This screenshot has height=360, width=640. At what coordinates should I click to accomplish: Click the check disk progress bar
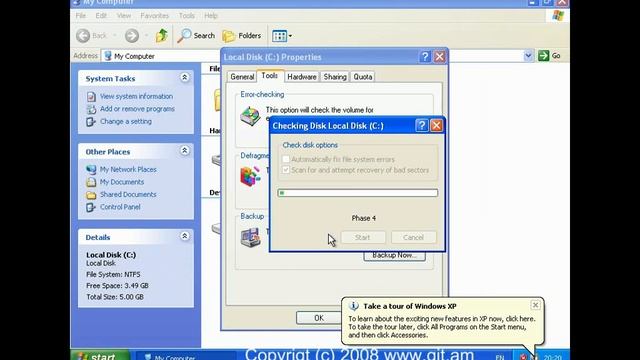pyautogui.click(x=358, y=193)
